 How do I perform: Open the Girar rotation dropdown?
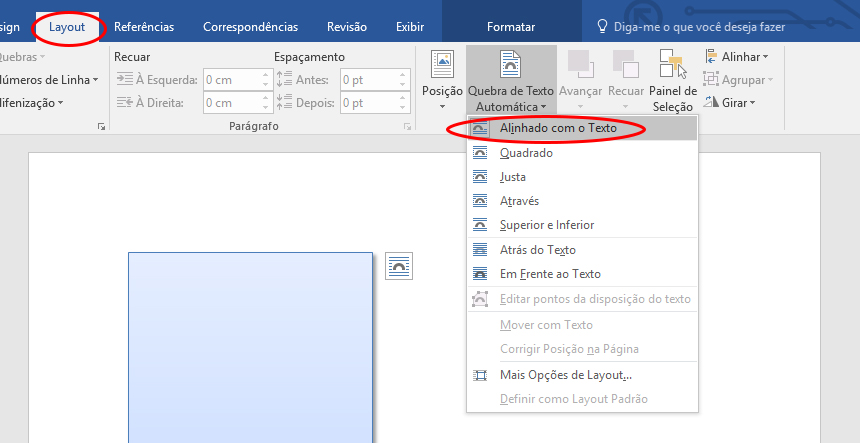click(x=730, y=103)
